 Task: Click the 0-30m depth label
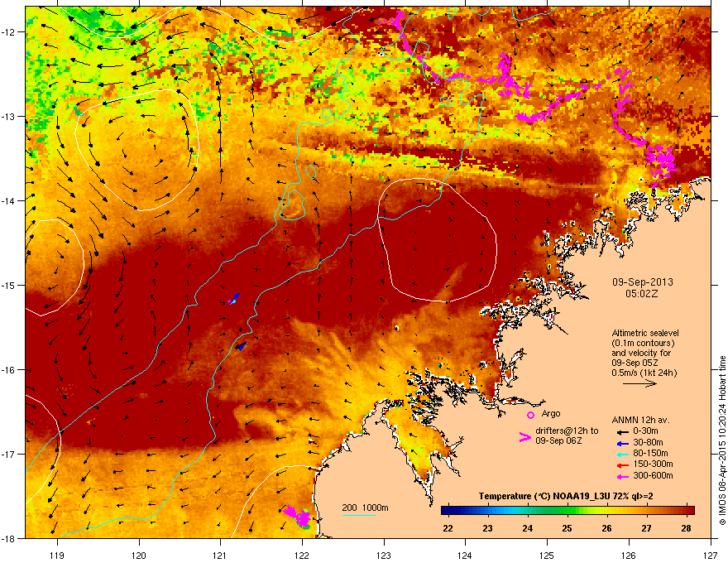click(645, 431)
